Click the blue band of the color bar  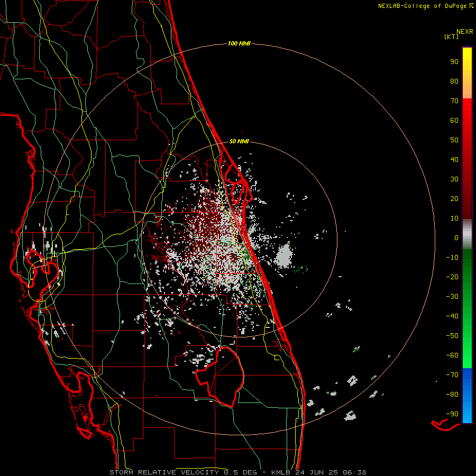click(x=467, y=396)
